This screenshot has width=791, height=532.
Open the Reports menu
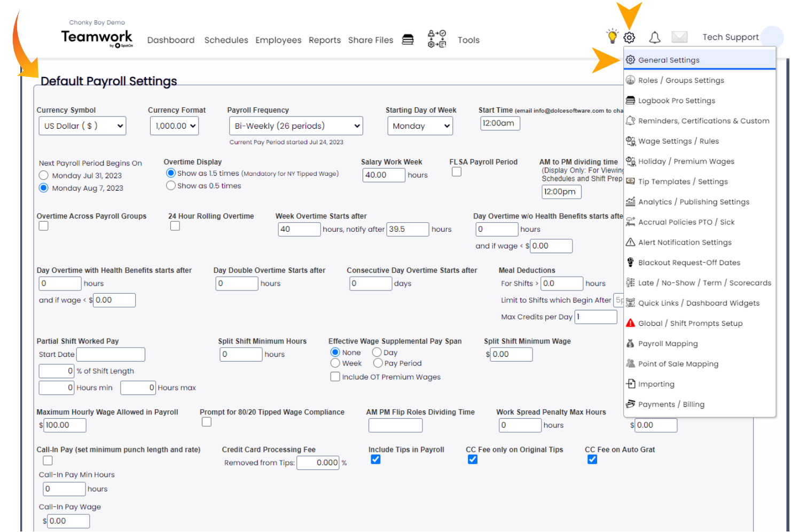click(325, 40)
